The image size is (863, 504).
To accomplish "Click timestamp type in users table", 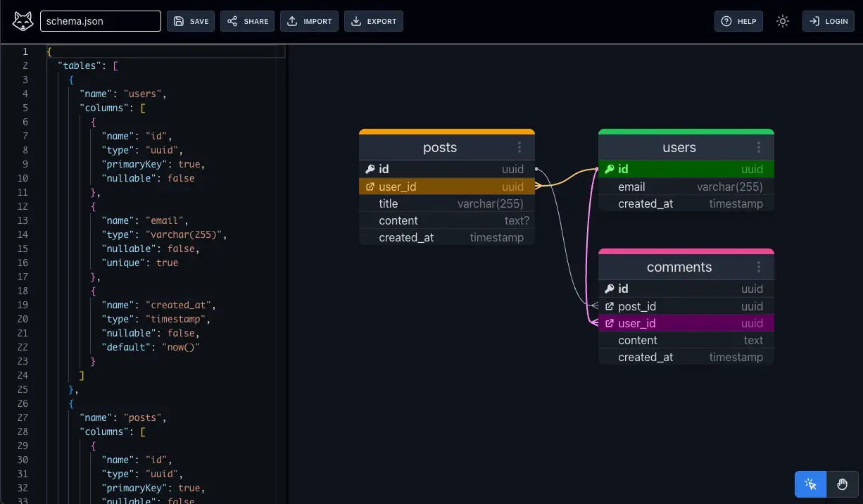I will [x=736, y=203].
